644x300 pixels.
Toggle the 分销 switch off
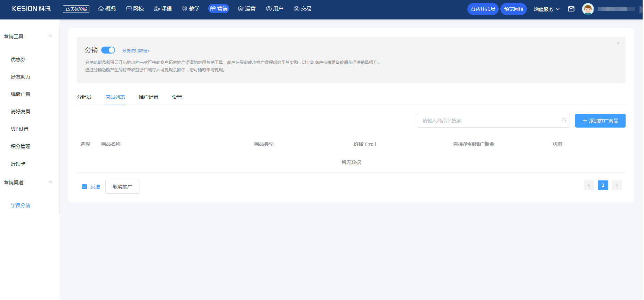[108, 50]
